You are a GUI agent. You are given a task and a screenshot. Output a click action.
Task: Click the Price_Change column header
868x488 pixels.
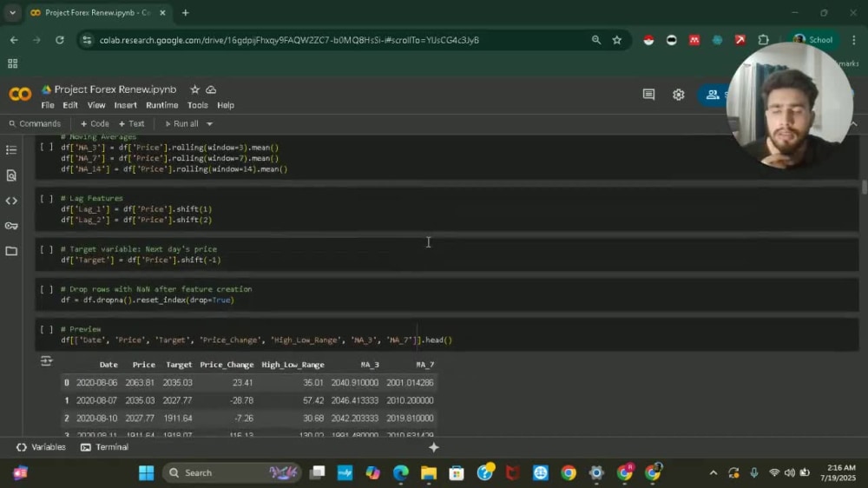tap(227, 365)
